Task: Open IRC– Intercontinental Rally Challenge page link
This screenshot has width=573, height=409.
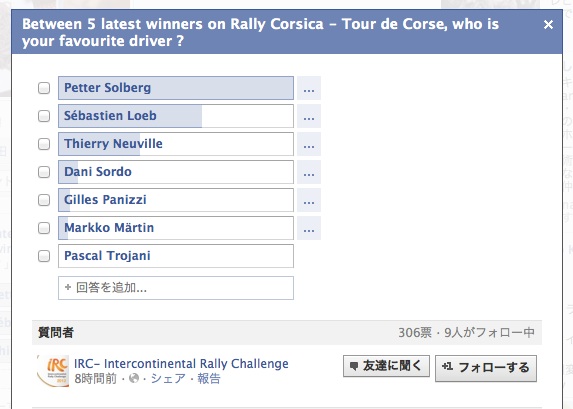Action: pyautogui.click(x=181, y=364)
